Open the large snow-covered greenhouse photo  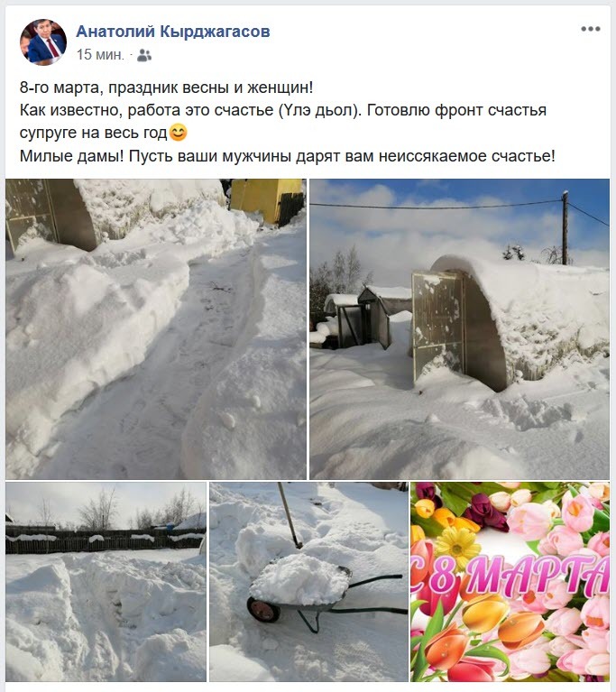(x=459, y=328)
